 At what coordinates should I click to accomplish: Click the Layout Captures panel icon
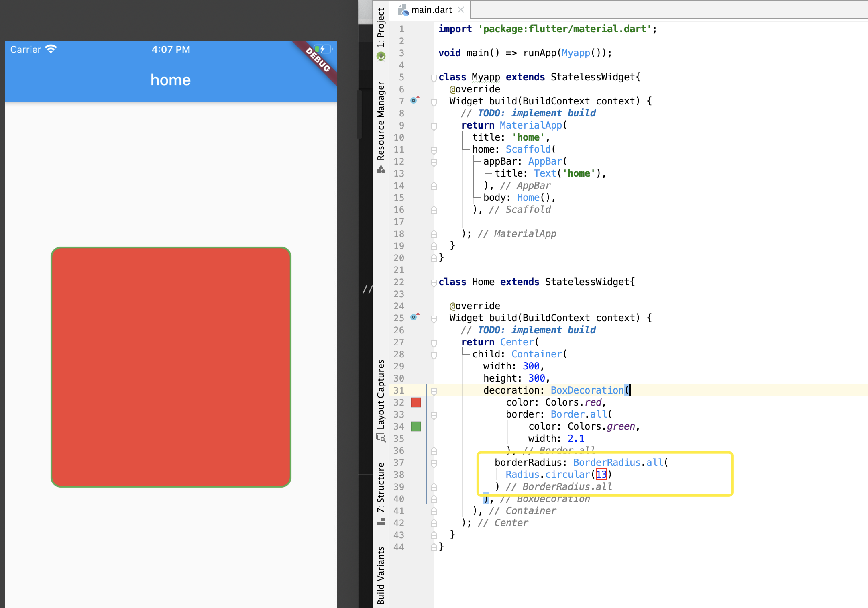(381, 438)
